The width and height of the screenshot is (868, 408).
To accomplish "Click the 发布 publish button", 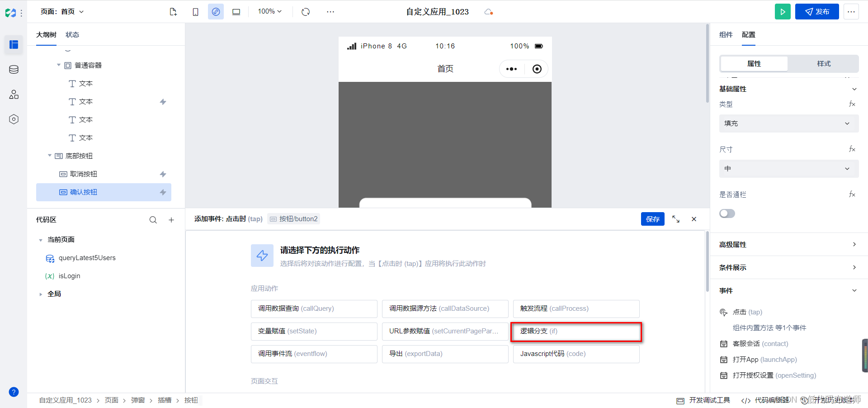I will pyautogui.click(x=817, y=12).
